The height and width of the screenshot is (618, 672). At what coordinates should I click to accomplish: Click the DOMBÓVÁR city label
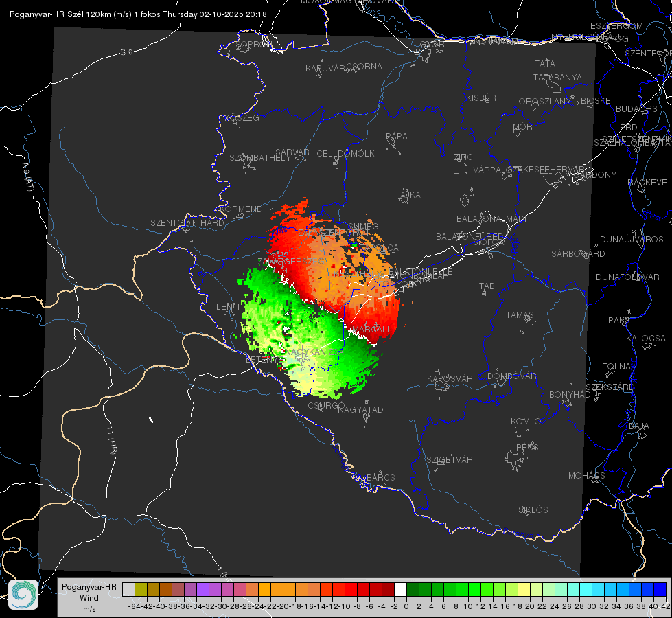coord(511,376)
